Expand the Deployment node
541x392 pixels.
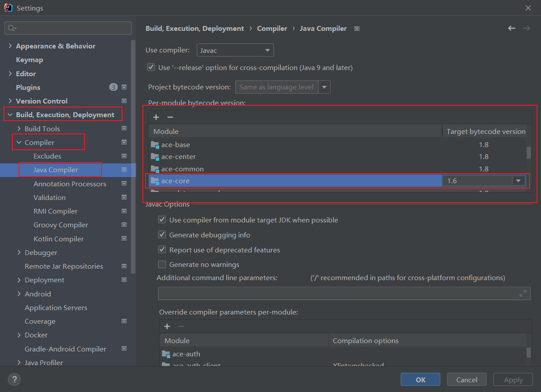(x=19, y=280)
